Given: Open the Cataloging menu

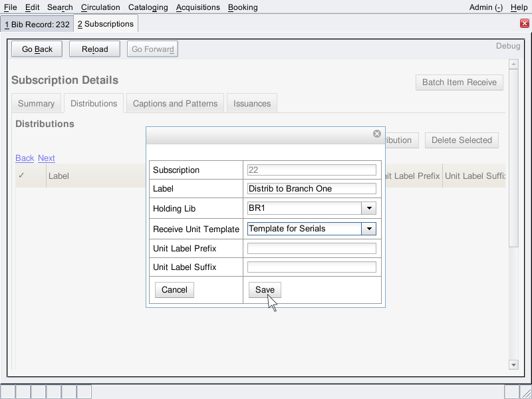Looking at the screenshot, I should click(x=148, y=7).
